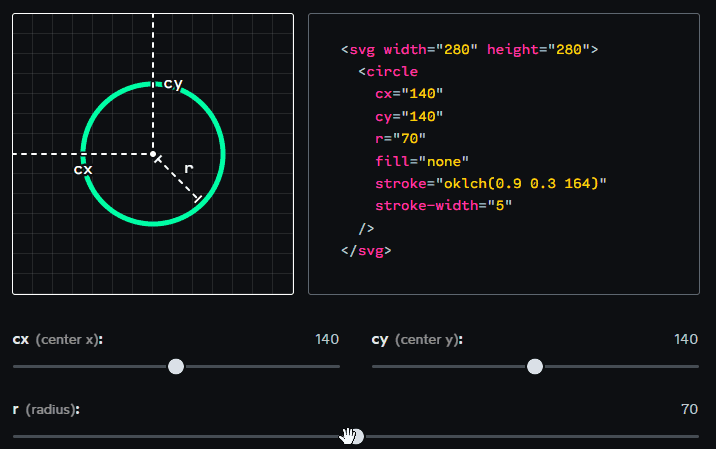Screen dimensions: 716x449
Task: Click the fill="none" code line
Action: (x=422, y=161)
